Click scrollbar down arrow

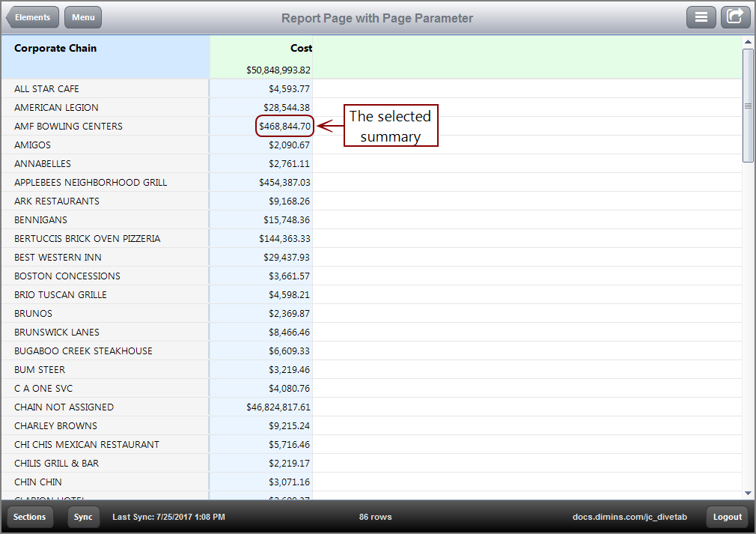(748, 493)
